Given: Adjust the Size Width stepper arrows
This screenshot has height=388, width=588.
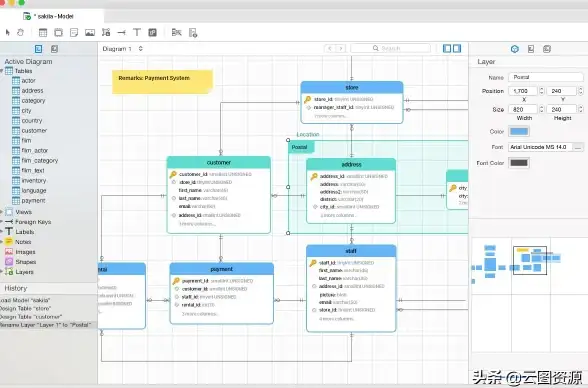Looking at the screenshot, I should tap(542, 109).
